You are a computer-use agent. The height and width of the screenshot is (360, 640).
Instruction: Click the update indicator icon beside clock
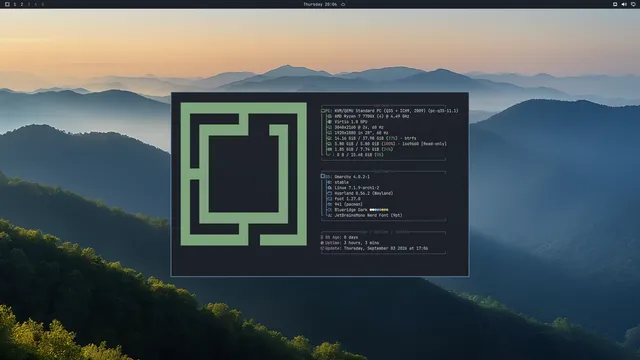pos(343,4)
